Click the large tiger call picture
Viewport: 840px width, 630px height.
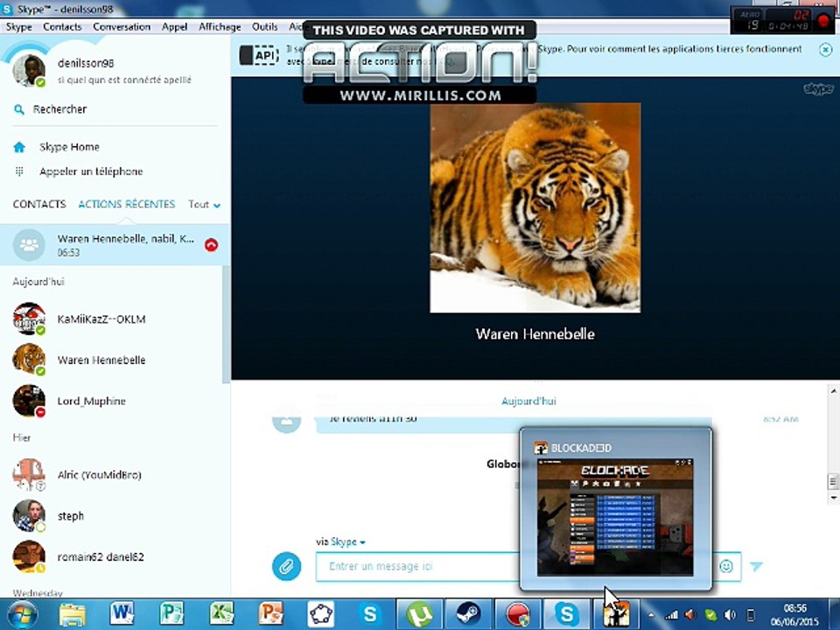[x=535, y=208]
